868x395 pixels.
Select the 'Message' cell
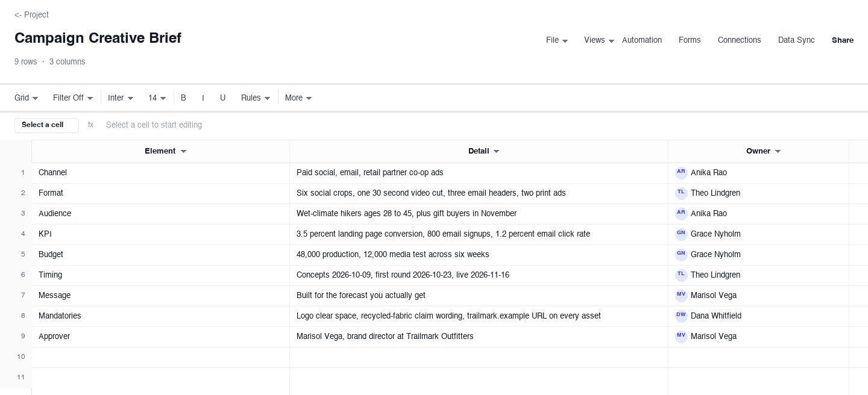click(160, 296)
